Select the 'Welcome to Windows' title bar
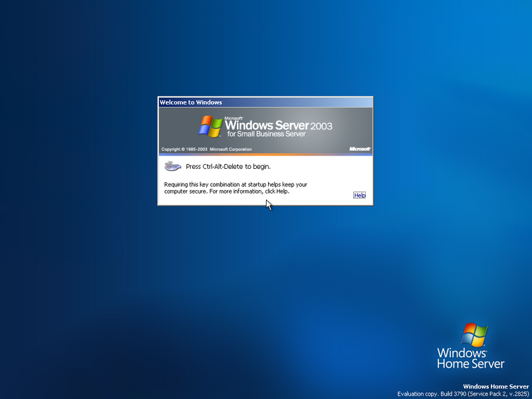This screenshot has height=399, width=532. click(265, 102)
